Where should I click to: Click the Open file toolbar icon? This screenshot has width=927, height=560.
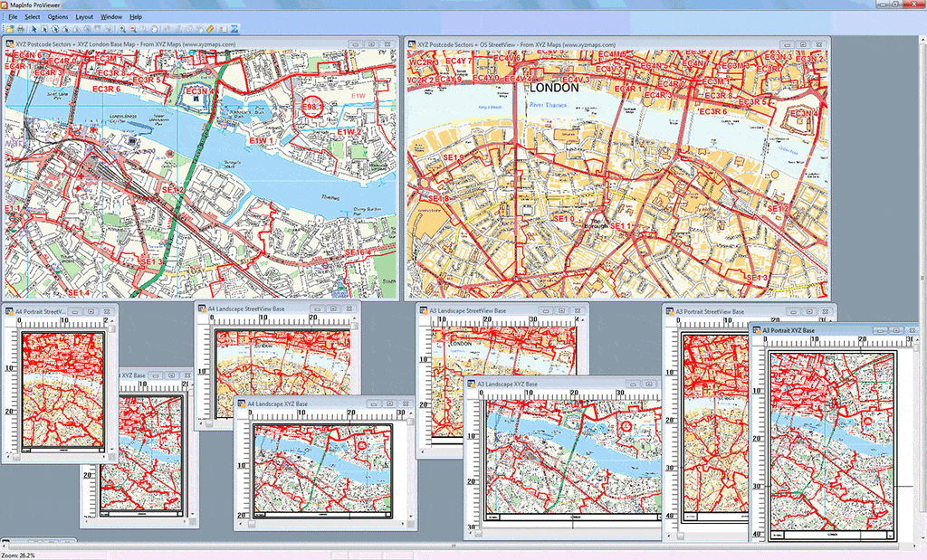pyautogui.click(x=10, y=29)
